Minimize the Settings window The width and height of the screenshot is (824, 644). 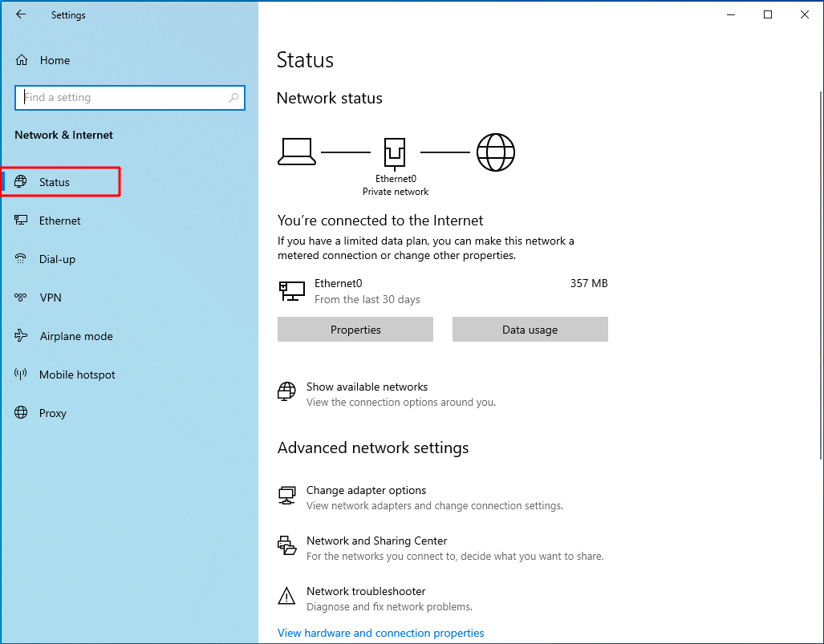pos(730,14)
